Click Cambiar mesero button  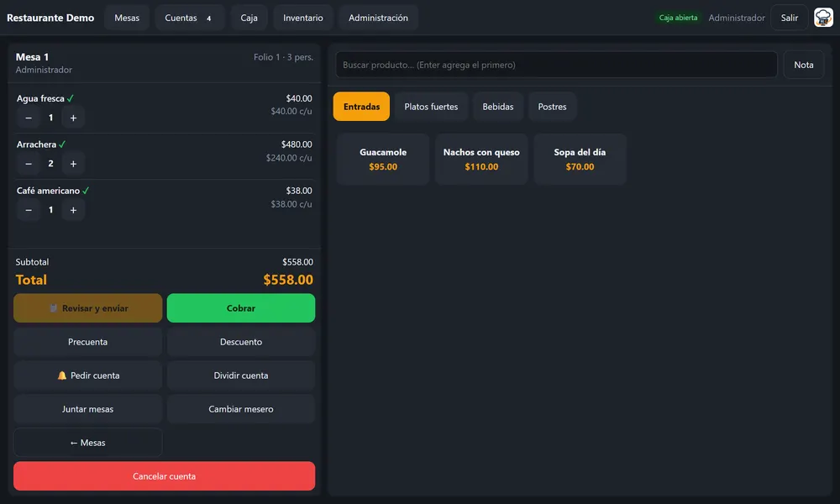241,409
